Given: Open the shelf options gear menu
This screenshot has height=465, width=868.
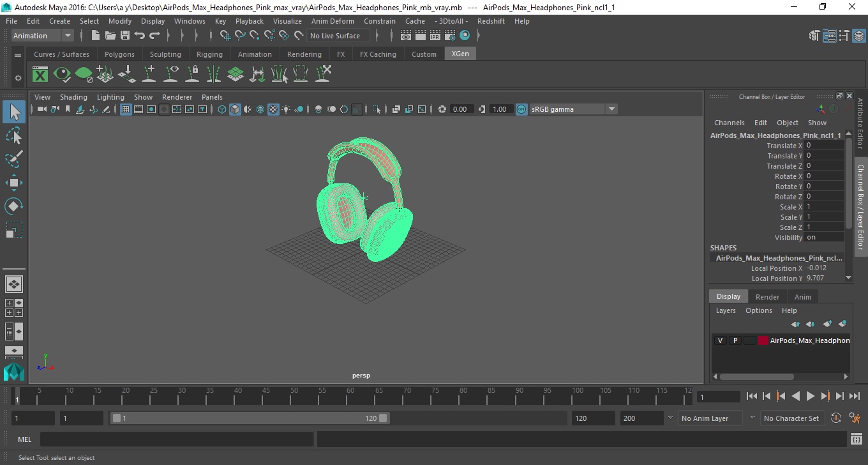Looking at the screenshot, I should pyautogui.click(x=18, y=78).
